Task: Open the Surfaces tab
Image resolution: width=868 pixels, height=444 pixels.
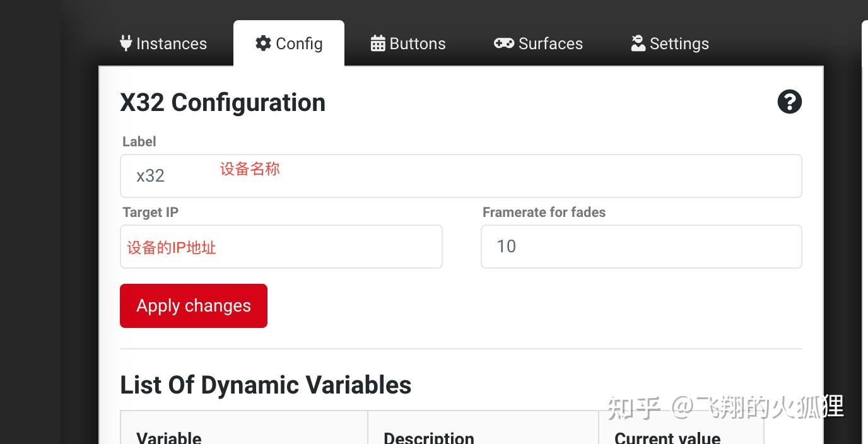Action: pos(537,43)
